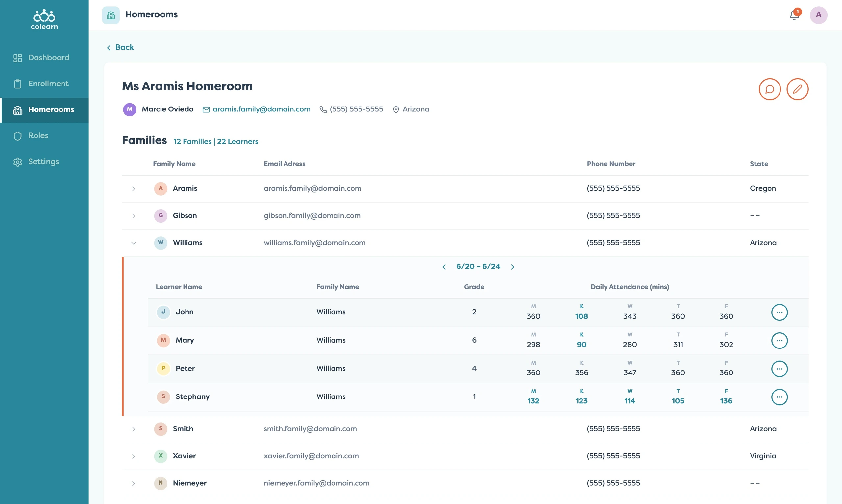Open user profile avatar A
Screen dimensions: 842x504
point(819,15)
